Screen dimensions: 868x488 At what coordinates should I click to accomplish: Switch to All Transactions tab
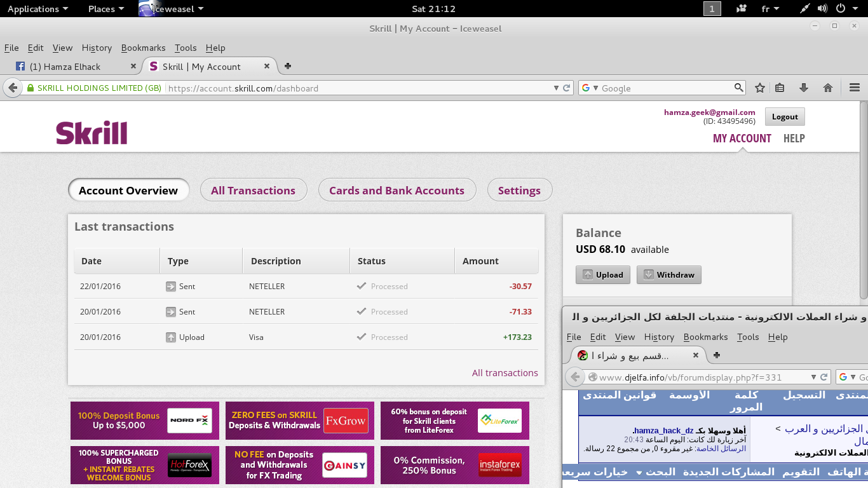pos(254,191)
